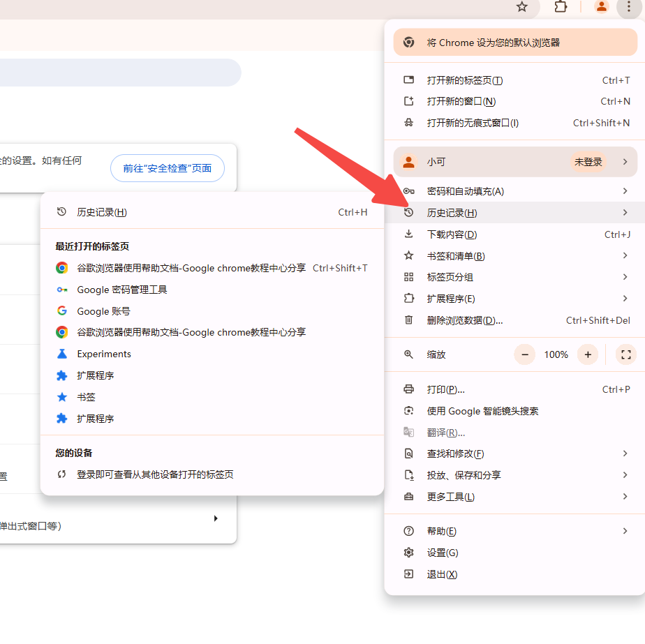Decrease zoom with the minus button
The image size is (645, 644).
click(525, 354)
